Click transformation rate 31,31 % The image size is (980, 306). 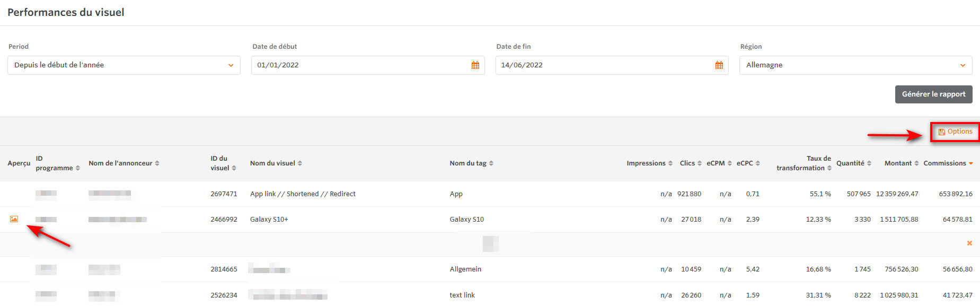(818, 295)
